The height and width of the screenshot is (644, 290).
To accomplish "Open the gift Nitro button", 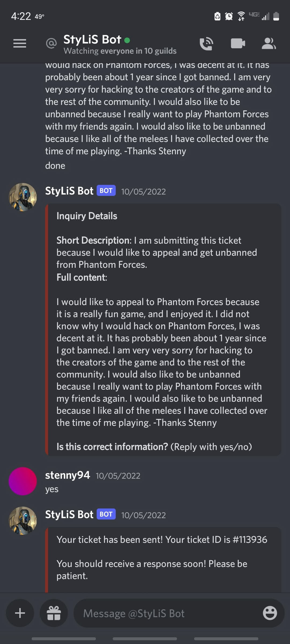I will (x=54, y=613).
